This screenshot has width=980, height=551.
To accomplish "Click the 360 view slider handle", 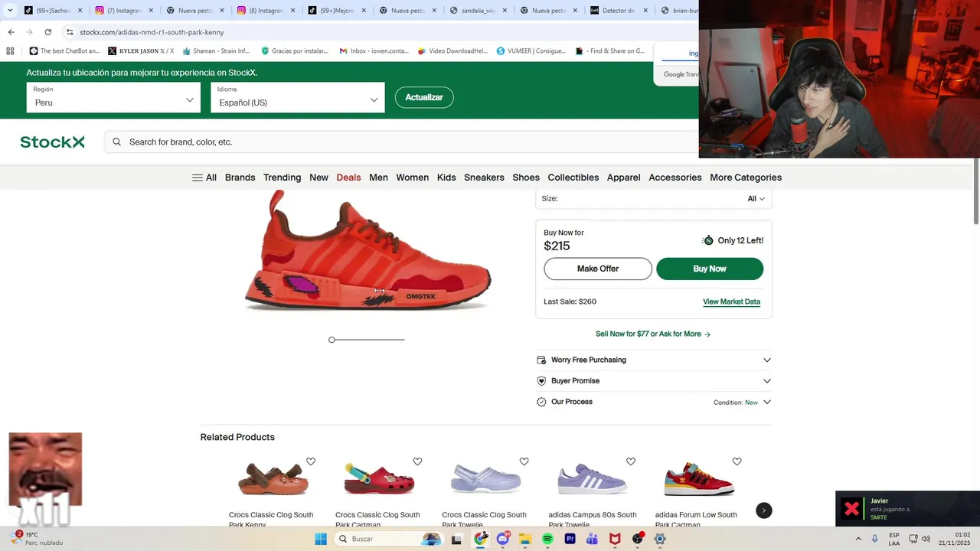I will coord(332,340).
